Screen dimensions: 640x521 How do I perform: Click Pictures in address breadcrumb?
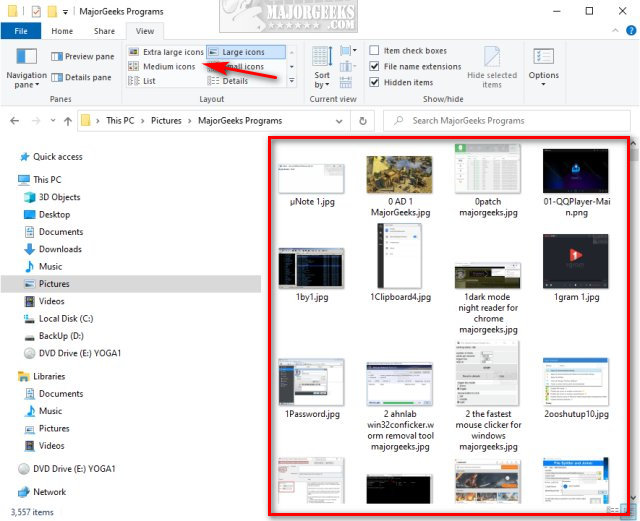pyautogui.click(x=166, y=121)
